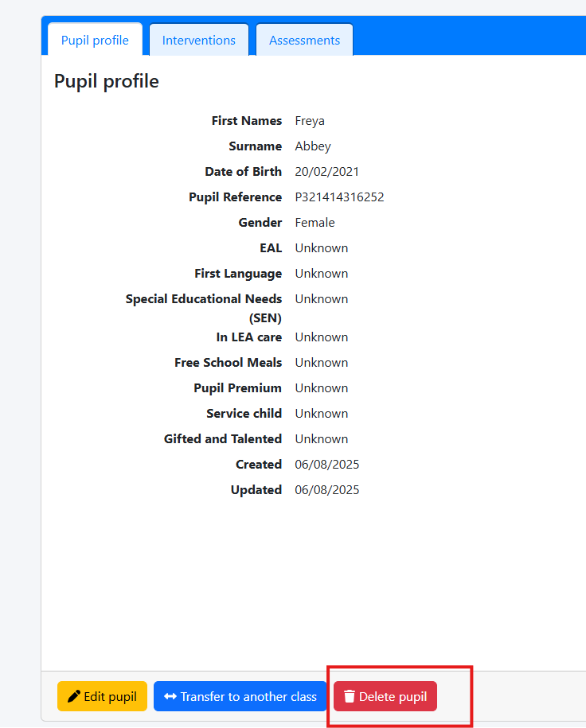Click the Gifted and Talented label

click(x=223, y=438)
